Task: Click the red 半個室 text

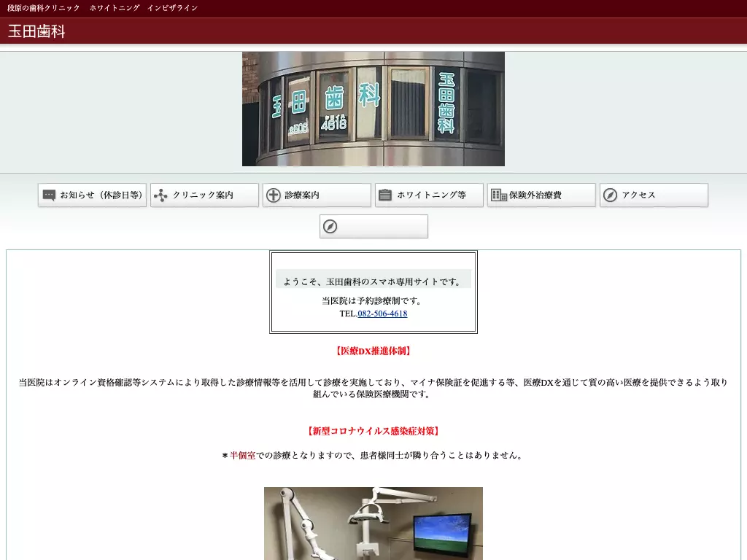Action: pyautogui.click(x=243, y=456)
